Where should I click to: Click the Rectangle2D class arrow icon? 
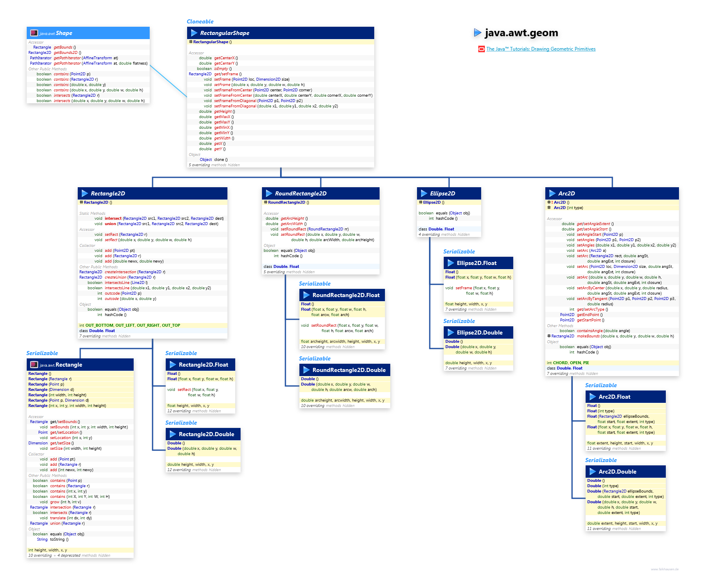(x=85, y=193)
